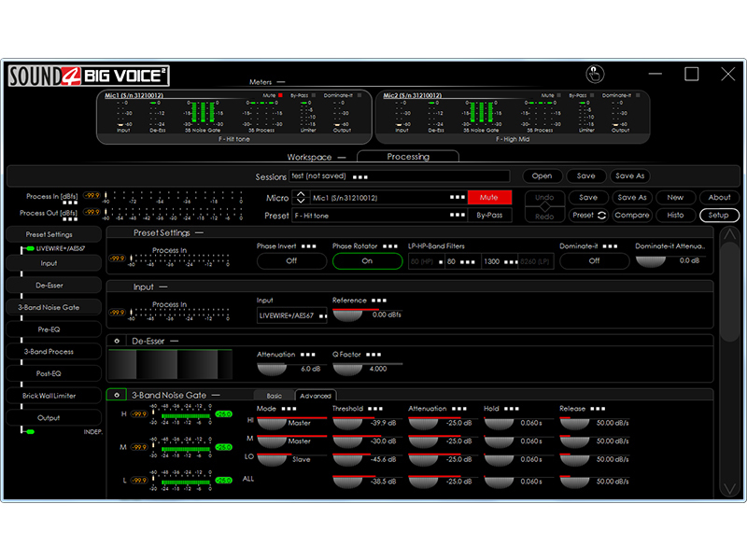Collapse the Meters panel
The width and height of the screenshot is (747, 560).
[x=281, y=82]
